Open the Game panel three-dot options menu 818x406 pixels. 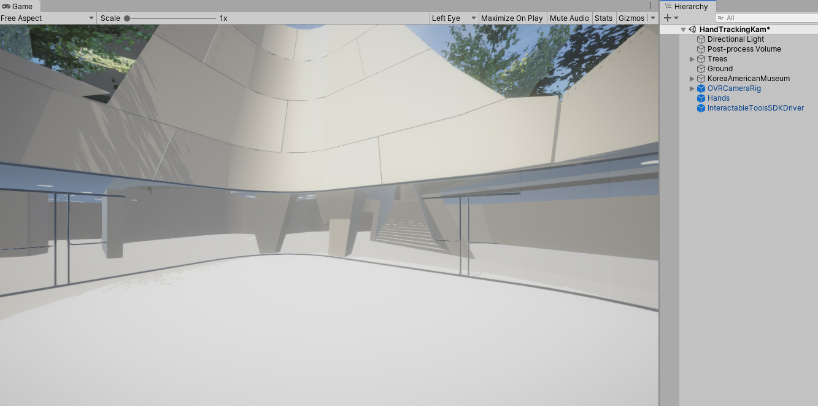point(650,6)
